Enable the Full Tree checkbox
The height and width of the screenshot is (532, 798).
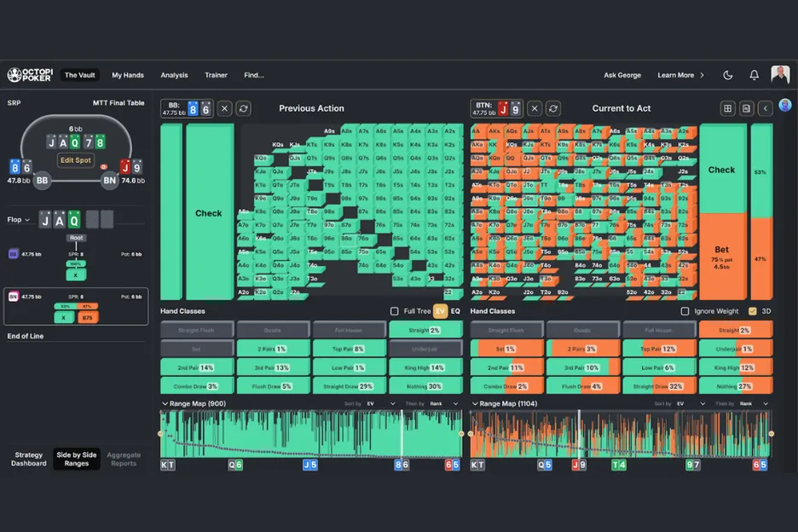pos(394,311)
